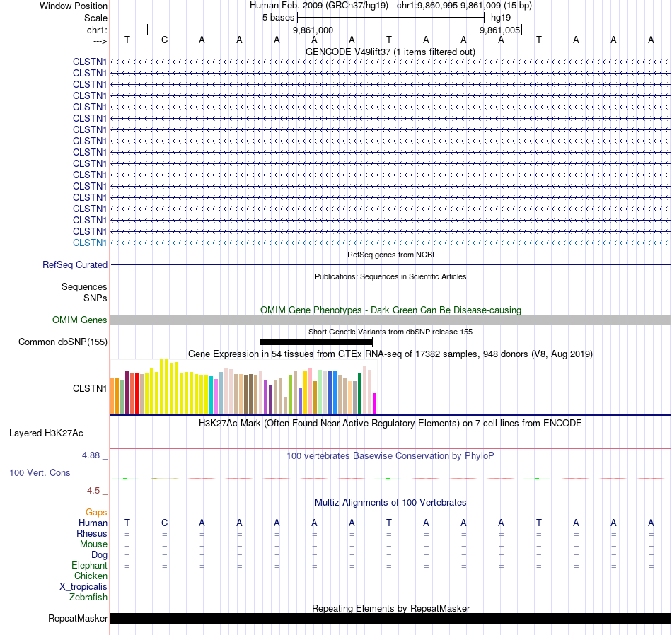Click the Zebrafish species label

[88, 598]
